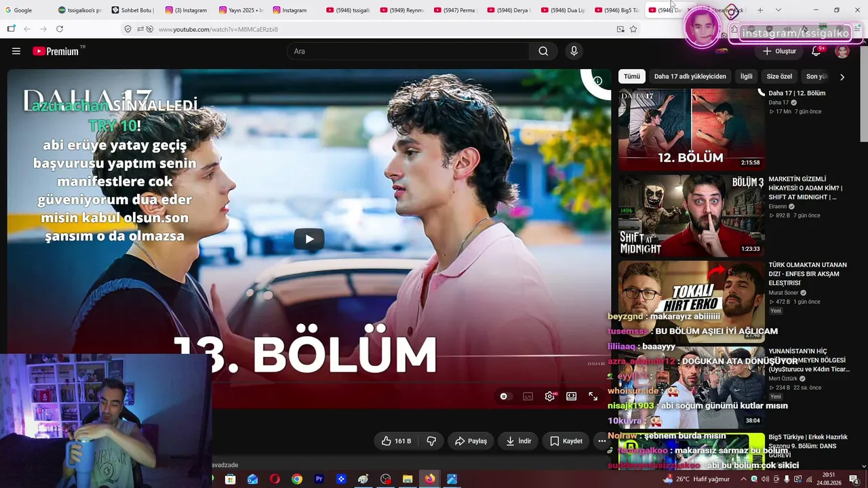Click the address bar URL

(x=218, y=29)
